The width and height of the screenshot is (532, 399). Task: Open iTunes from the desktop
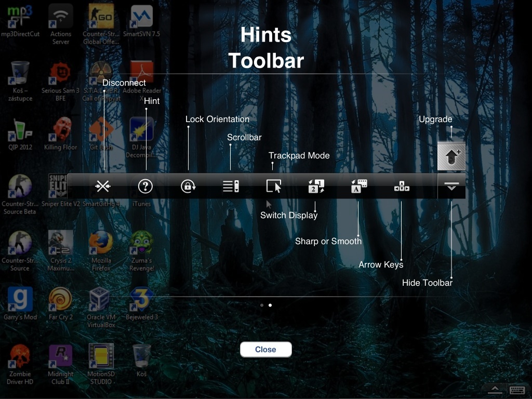coord(141,187)
